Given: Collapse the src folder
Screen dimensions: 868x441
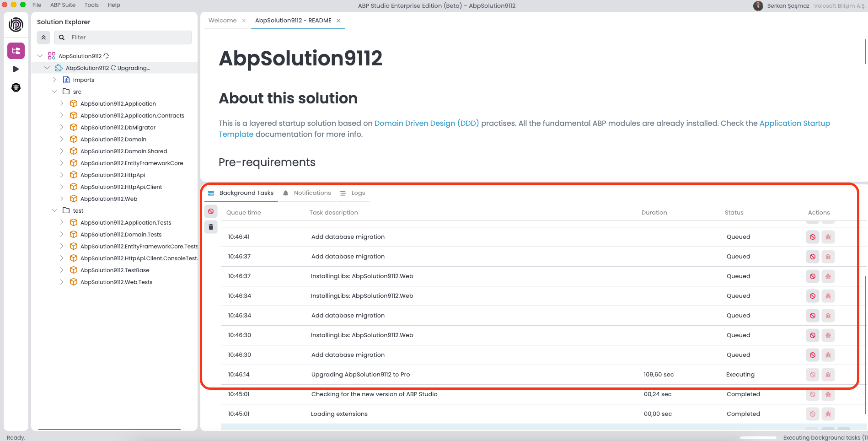Looking at the screenshot, I should click(x=54, y=91).
